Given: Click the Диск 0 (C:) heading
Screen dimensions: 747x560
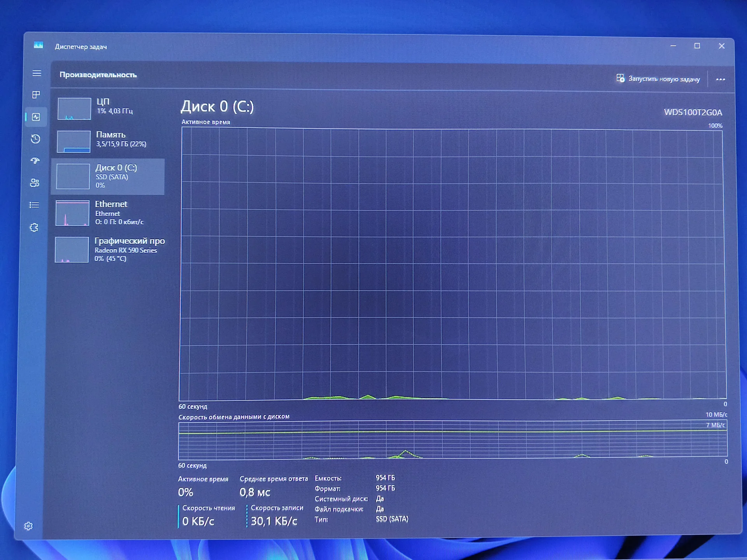Looking at the screenshot, I should (217, 106).
